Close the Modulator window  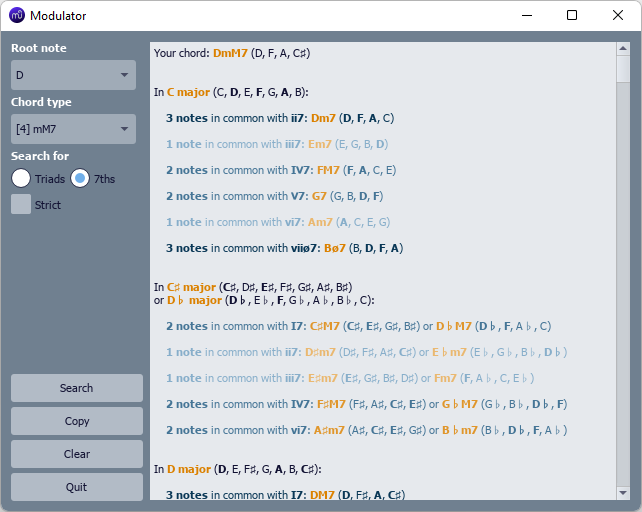(618, 15)
